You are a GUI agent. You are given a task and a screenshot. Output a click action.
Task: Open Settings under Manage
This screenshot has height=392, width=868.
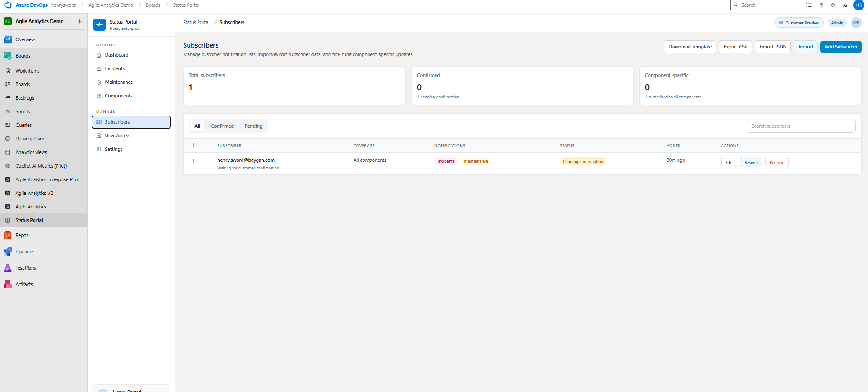pyautogui.click(x=131, y=149)
